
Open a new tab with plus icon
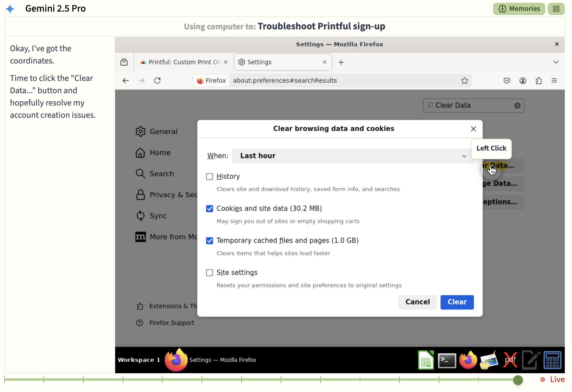tap(341, 62)
